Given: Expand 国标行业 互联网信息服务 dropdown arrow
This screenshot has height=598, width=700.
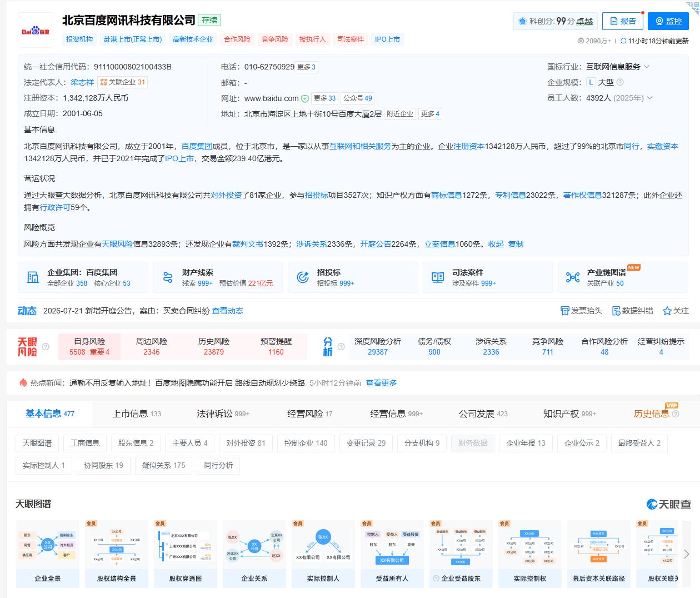Looking at the screenshot, I should (647, 67).
